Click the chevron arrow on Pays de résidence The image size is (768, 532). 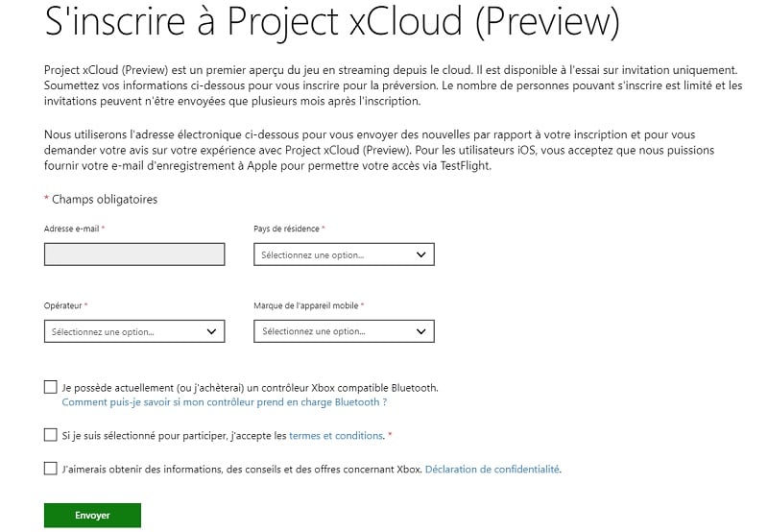(x=420, y=254)
